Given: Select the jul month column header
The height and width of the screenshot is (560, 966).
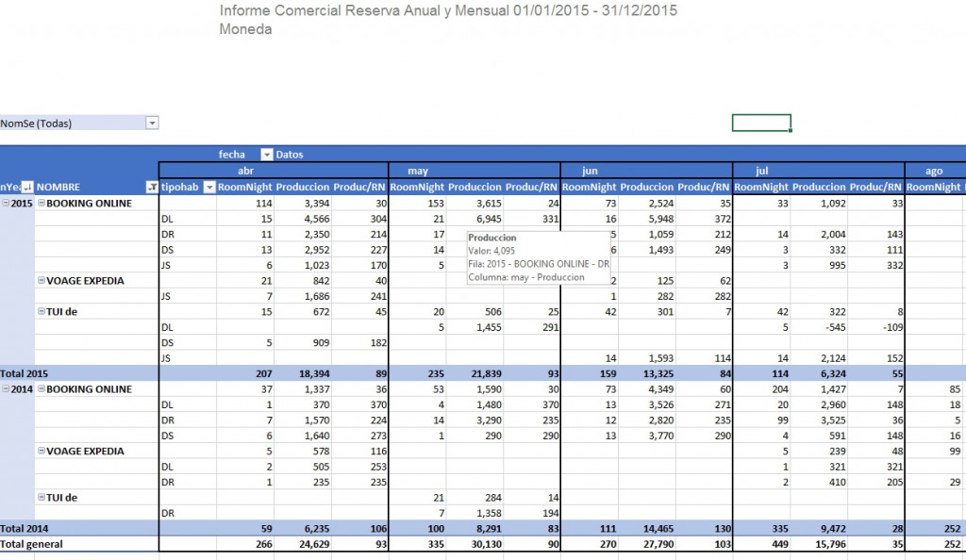Looking at the screenshot, I should (761, 171).
